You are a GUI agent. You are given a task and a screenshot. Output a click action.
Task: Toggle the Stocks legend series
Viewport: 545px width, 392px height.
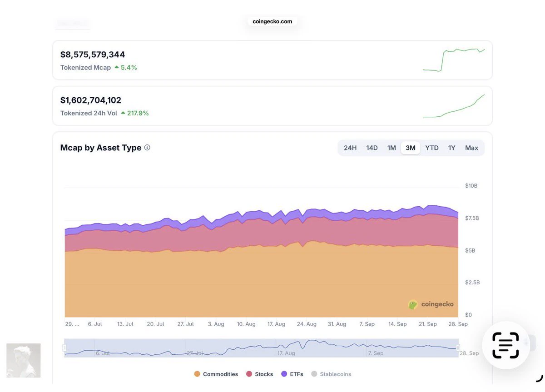click(x=260, y=374)
